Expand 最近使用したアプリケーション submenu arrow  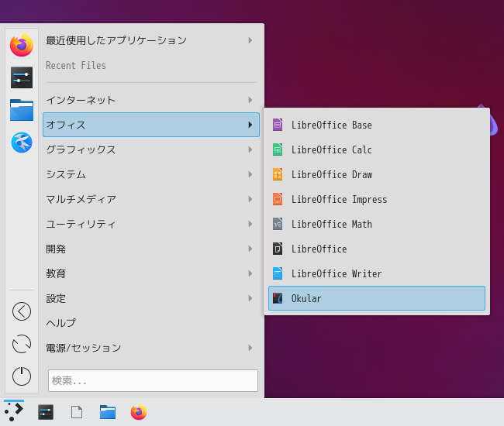coord(250,40)
